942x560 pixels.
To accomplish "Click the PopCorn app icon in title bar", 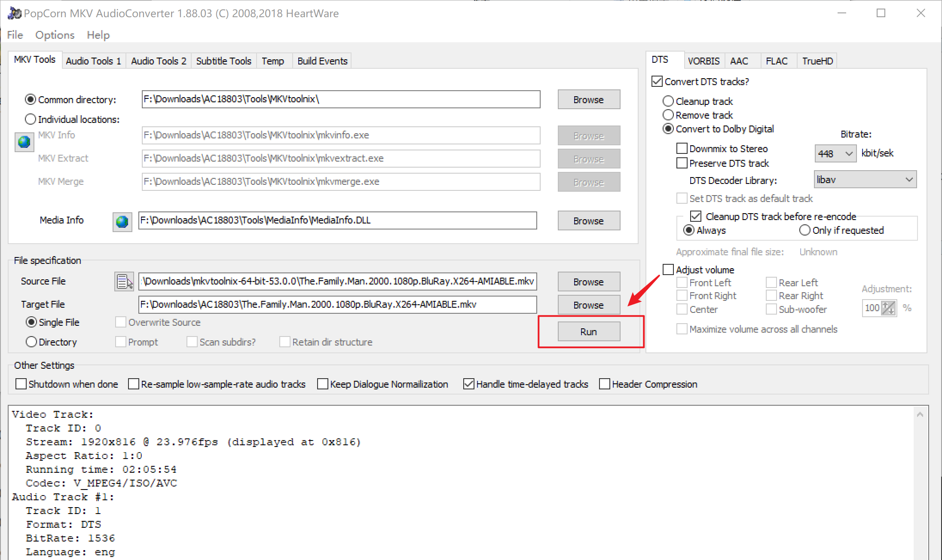I will [14, 13].
